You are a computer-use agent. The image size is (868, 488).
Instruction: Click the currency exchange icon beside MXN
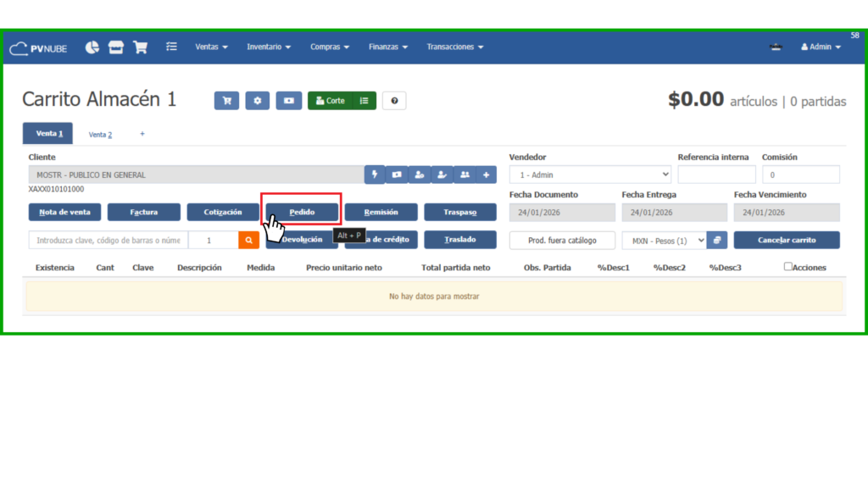pos(718,241)
